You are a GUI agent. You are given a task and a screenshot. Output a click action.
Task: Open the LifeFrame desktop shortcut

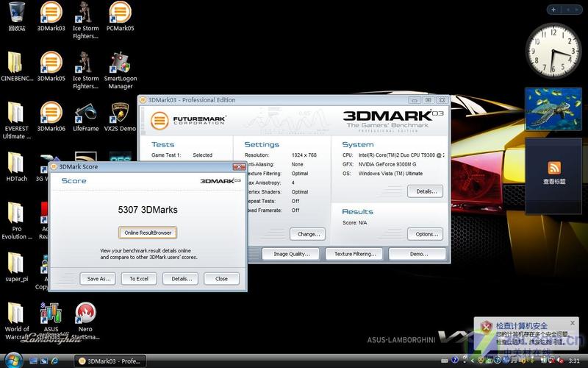(x=85, y=117)
